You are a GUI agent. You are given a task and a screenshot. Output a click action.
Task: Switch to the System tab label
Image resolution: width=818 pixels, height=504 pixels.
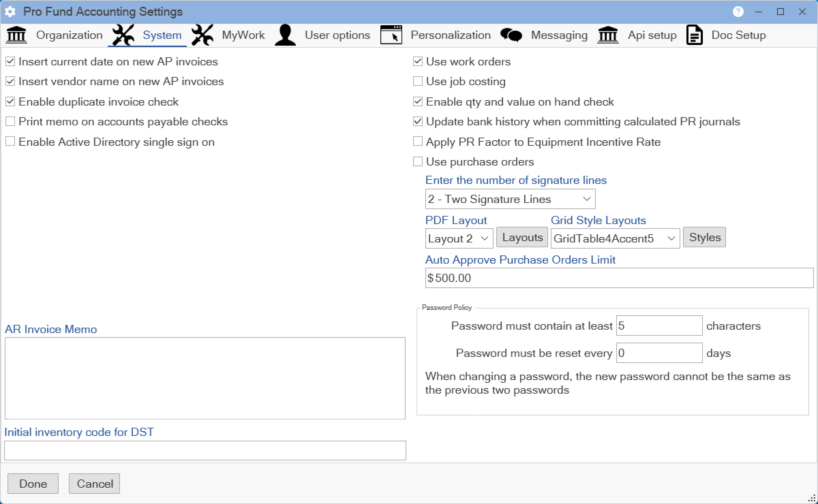(162, 35)
